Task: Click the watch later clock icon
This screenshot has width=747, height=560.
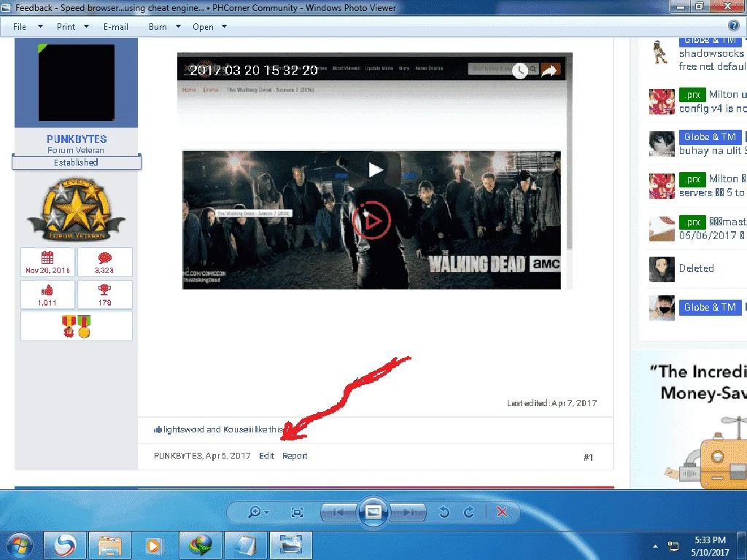Action: coord(519,71)
